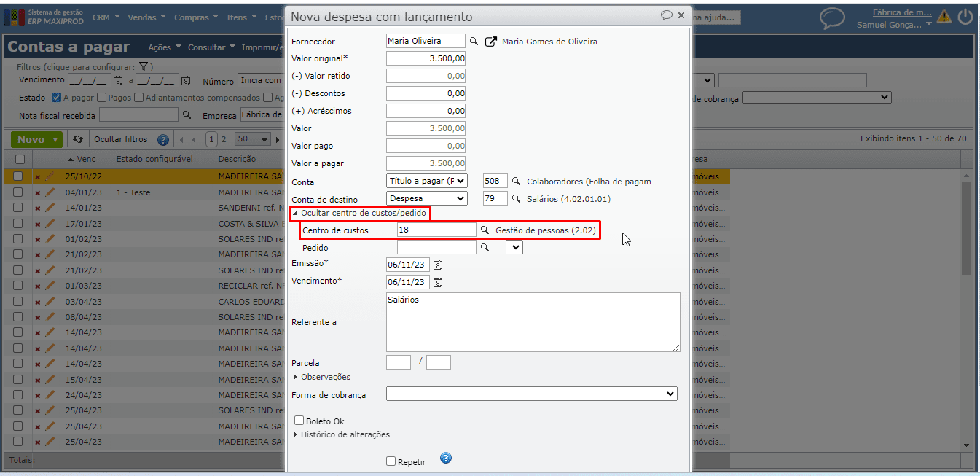Open the calendar picker for Emissão
This screenshot has width=980, height=476.
438,265
